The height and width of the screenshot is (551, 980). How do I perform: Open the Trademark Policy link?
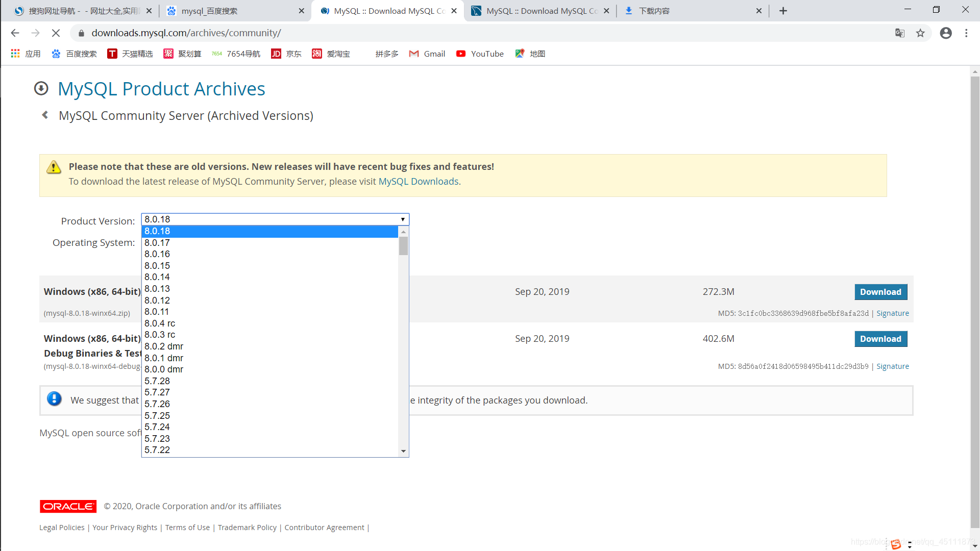tap(247, 528)
